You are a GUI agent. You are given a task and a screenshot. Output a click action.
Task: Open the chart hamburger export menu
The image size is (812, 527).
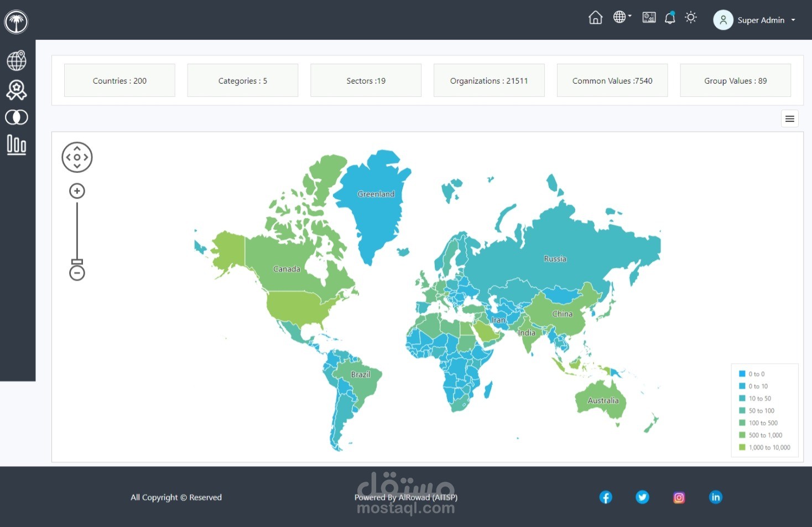point(790,118)
